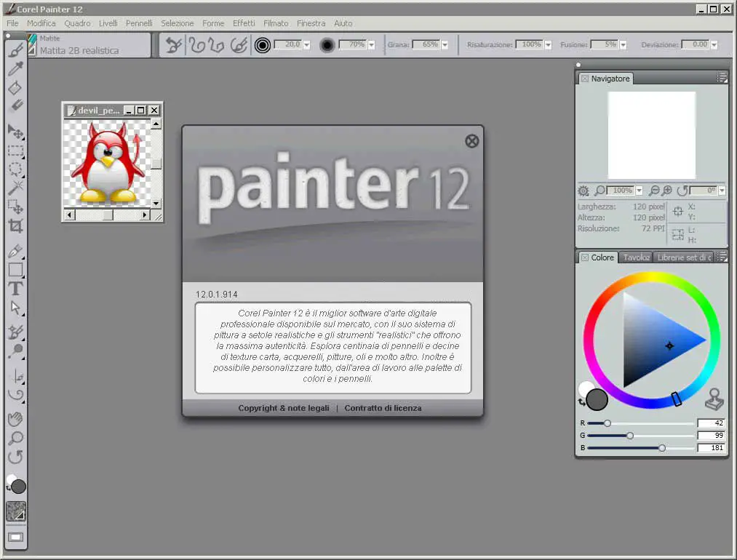Select the Shape Selection arrow tool

coord(15,308)
